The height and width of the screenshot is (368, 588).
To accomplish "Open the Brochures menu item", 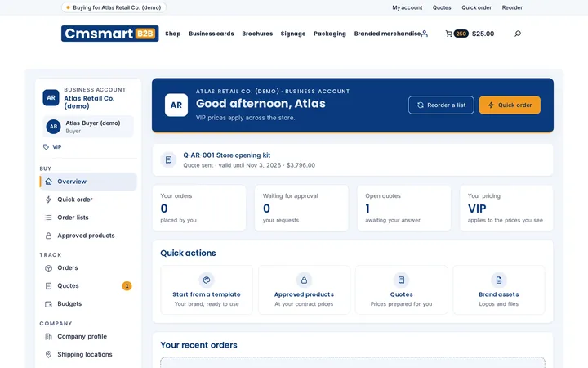I will pos(257,34).
